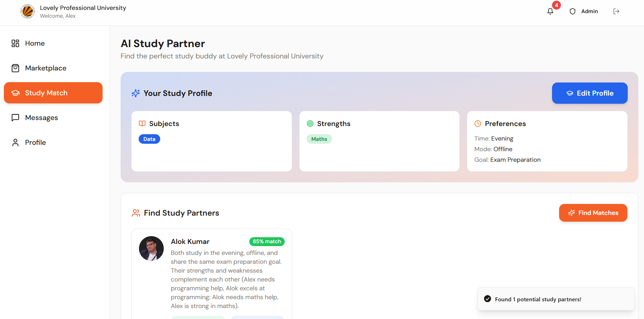This screenshot has height=319, width=644.
Task: Click the target icon next to Strengths
Action: point(310,124)
